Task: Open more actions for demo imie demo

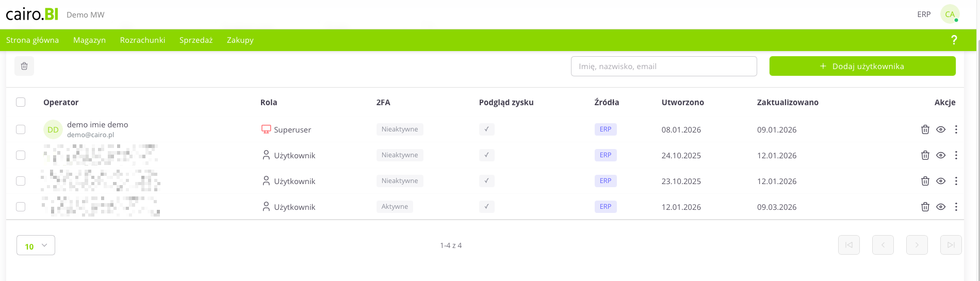Action: 956,129
